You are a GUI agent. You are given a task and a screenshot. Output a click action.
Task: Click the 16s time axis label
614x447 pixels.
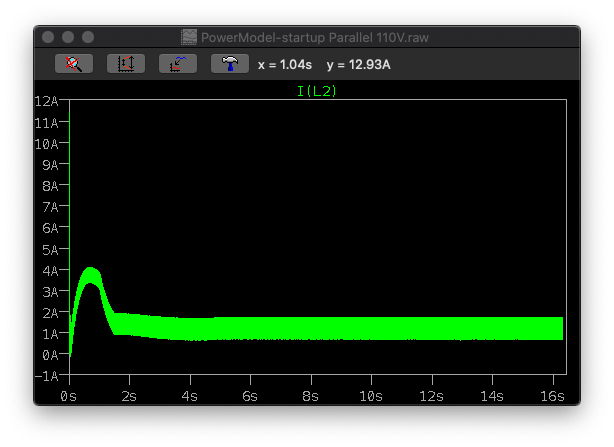tap(553, 397)
